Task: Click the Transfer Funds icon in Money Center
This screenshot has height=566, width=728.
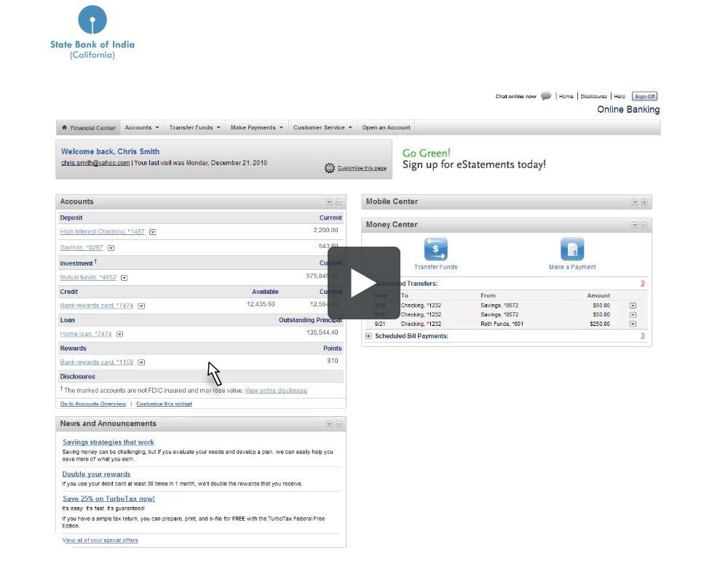Action: click(435, 249)
